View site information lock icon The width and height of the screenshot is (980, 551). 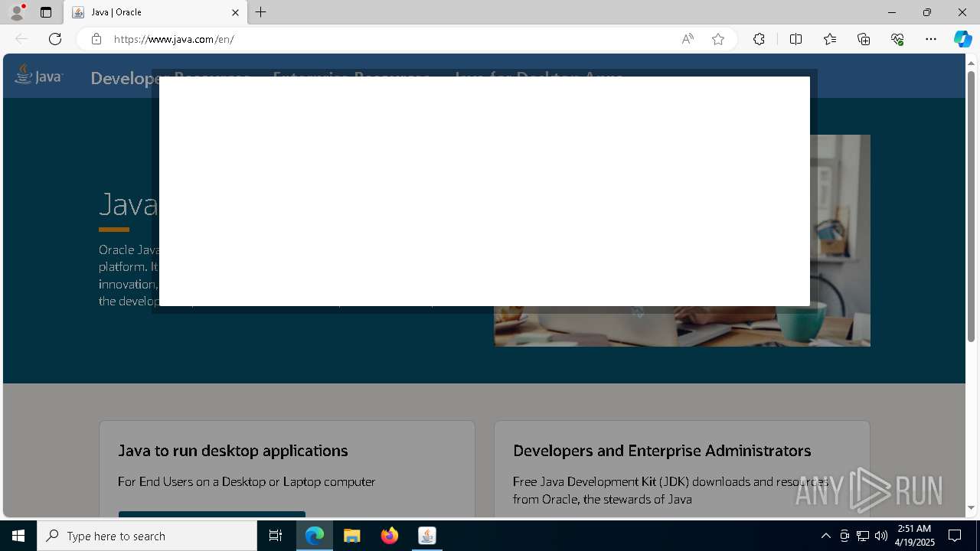click(x=96, y=39)
